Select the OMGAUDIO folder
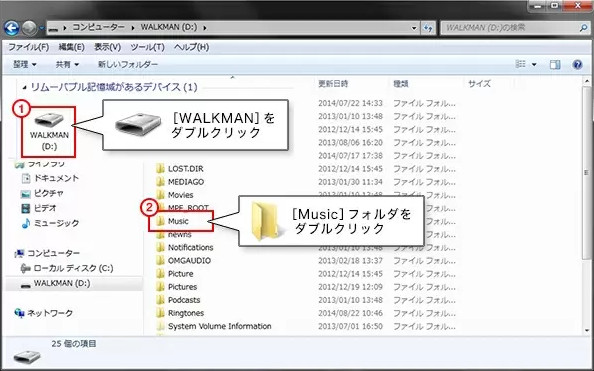This screenshot has height=371, width=594. [189, 261]
